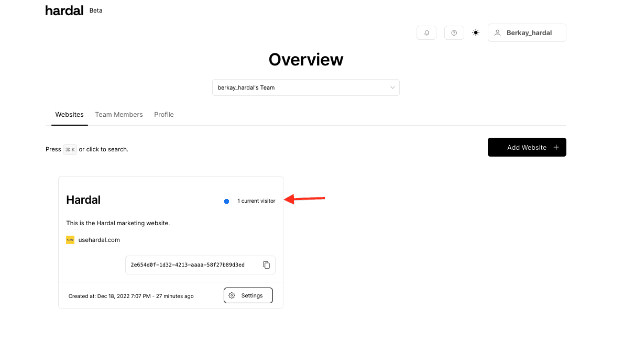
Task: Toggle the sun light-mode icon
Action: 476,32
